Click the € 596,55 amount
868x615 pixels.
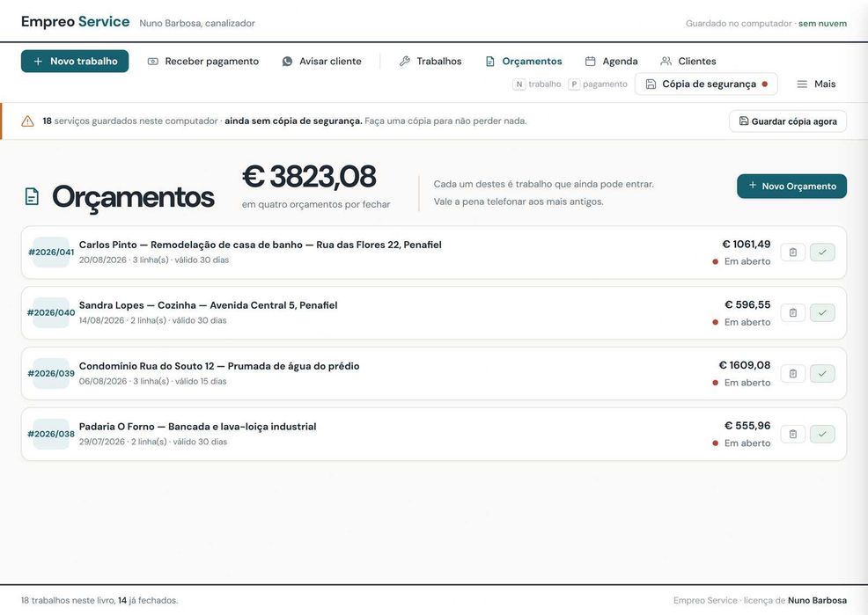click(747, 304)
